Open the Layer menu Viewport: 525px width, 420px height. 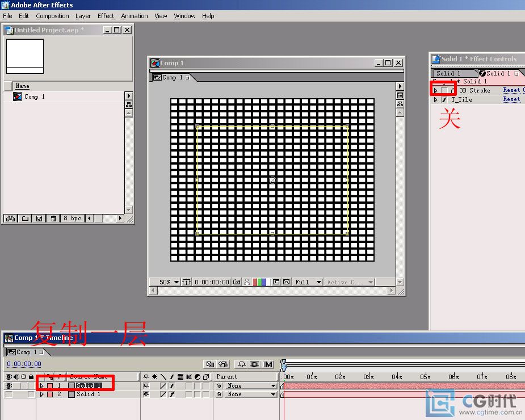click(x=83, y=16)
